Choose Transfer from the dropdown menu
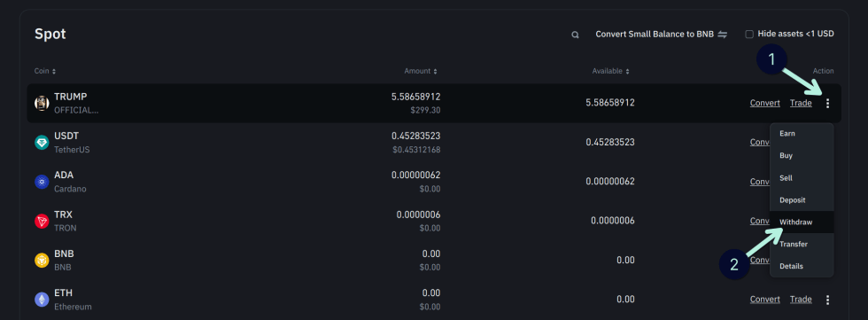The image size is (868, 320). coord(802,244)
